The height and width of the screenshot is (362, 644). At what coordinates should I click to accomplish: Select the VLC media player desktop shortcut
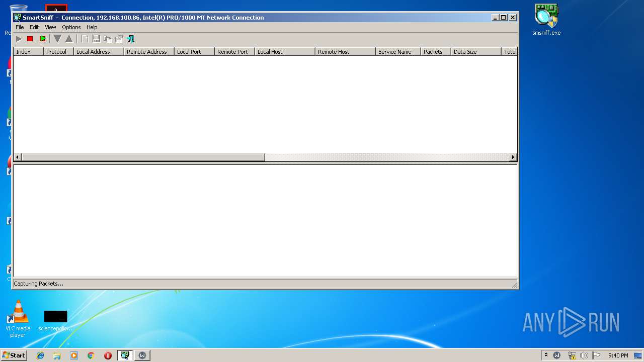pyautogui.click(x=18, y=319)
